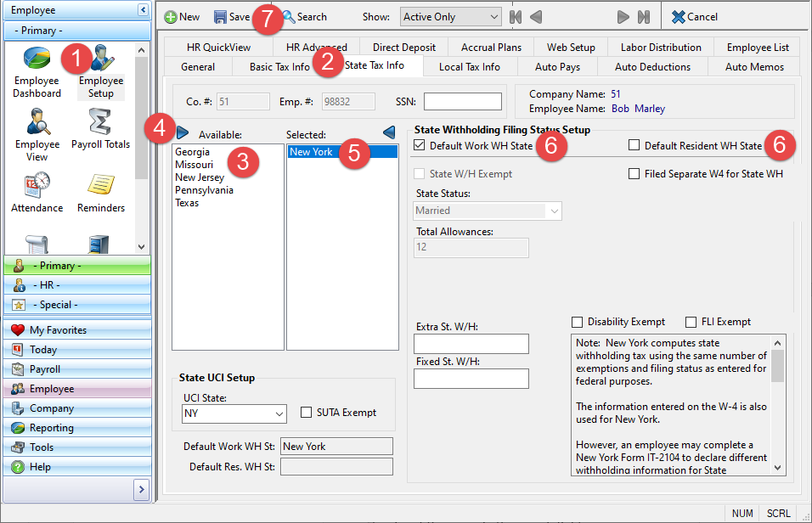This screenshot has height=523, width=812.
Task: Switch to the Basic Tax Info tab
Action: point(279,67)
